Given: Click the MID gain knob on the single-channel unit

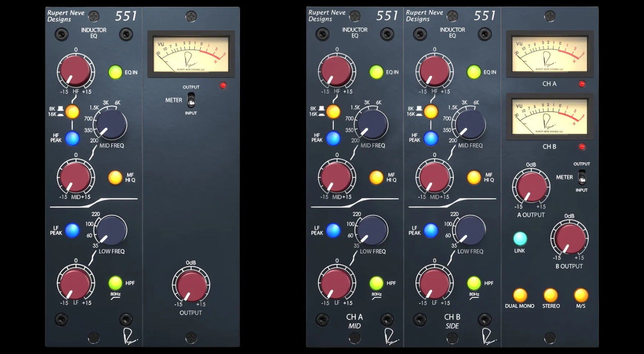Looking at the screenshot, I should pyautogui.click(x=75, y=176).
